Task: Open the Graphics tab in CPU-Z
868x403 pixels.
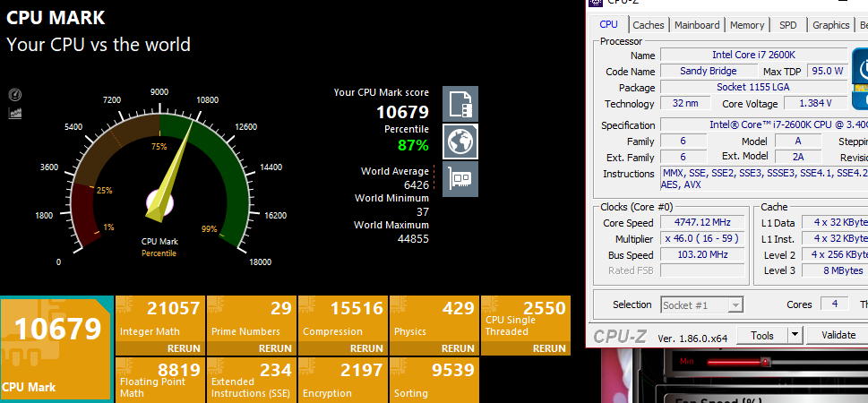Action: [x=831, y=25]
